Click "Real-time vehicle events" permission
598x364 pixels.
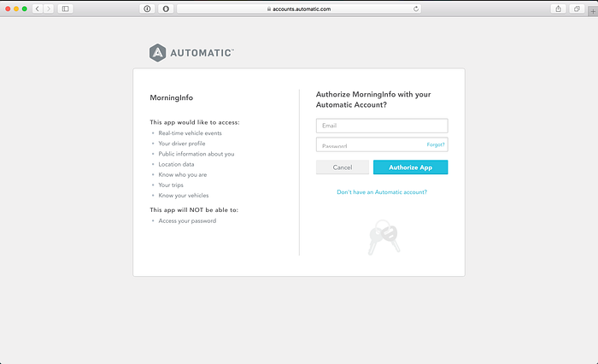[190, 133]
